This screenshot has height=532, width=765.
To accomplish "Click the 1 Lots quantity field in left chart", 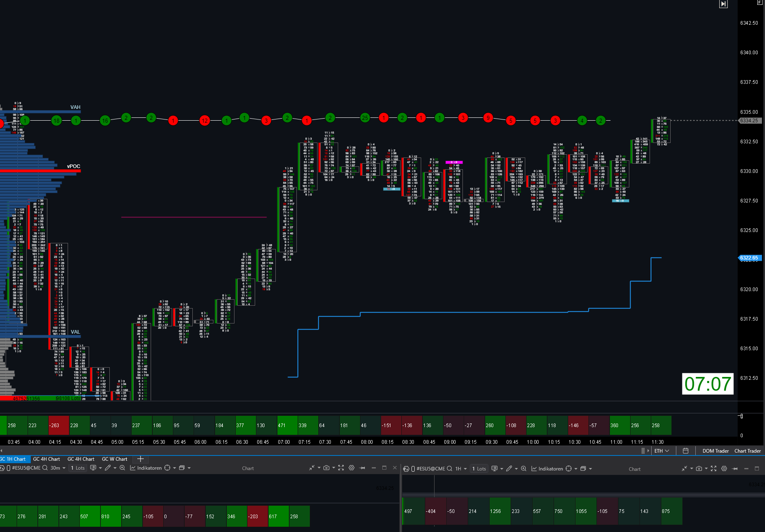I will point(78,468).
